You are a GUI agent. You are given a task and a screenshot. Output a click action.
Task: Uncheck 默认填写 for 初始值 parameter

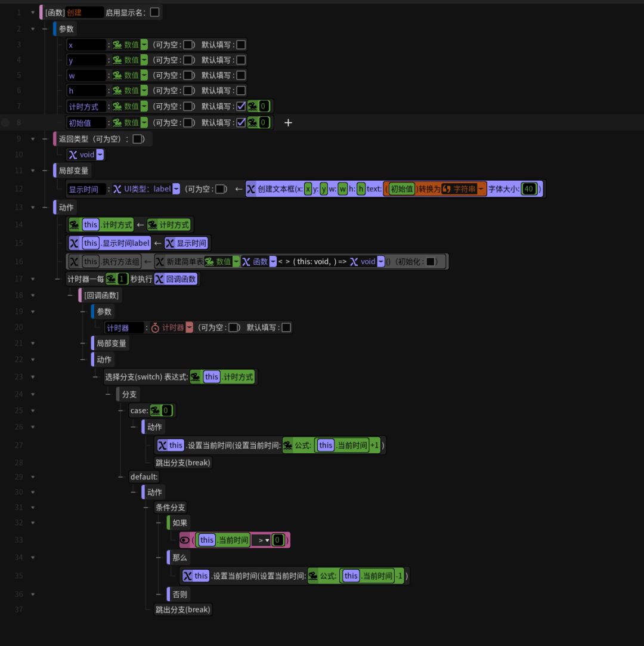pyautogui.click(x=241, y=122)
